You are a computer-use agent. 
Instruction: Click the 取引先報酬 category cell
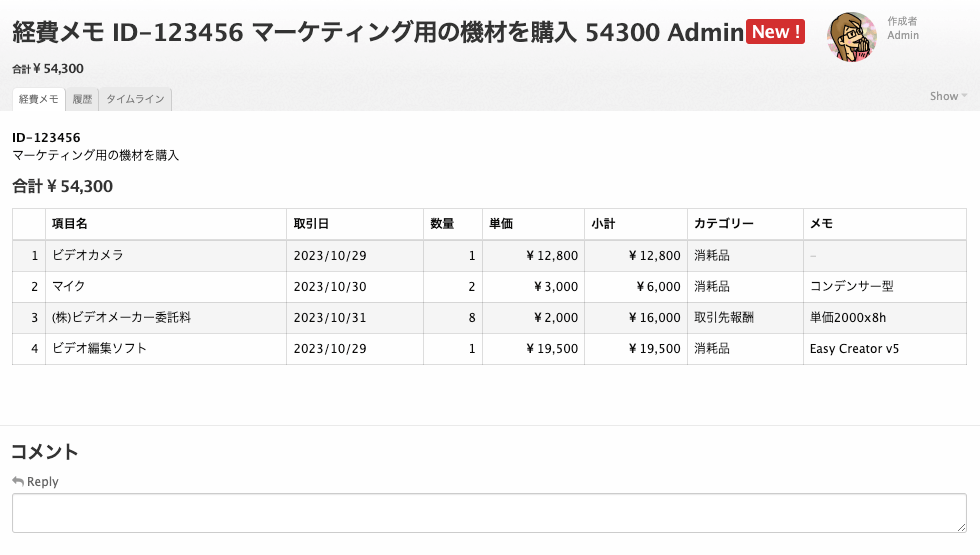click(745, 318)
